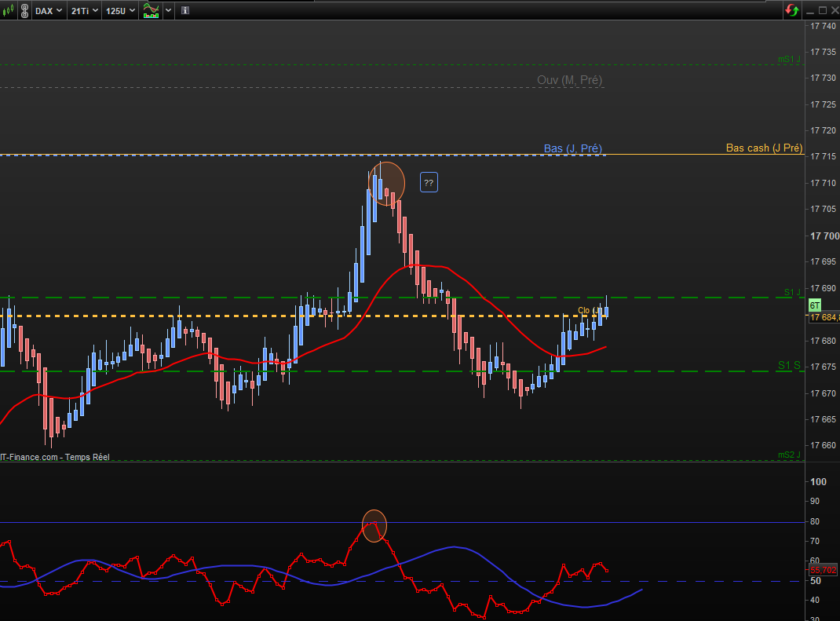
Task: Click the red-green refresh arrows icon
Action: (x=791, y=10)
